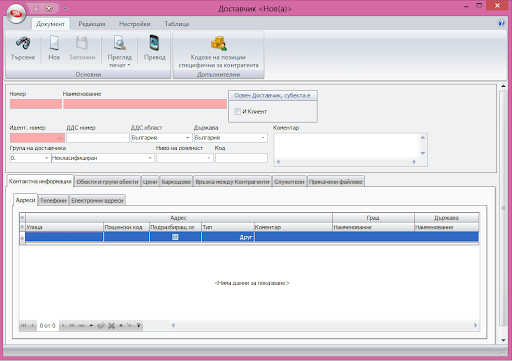The image size is (512, 361).
Task: Click the Нов blank document icon
Action: pyautogui.click(x=54, y=43)
